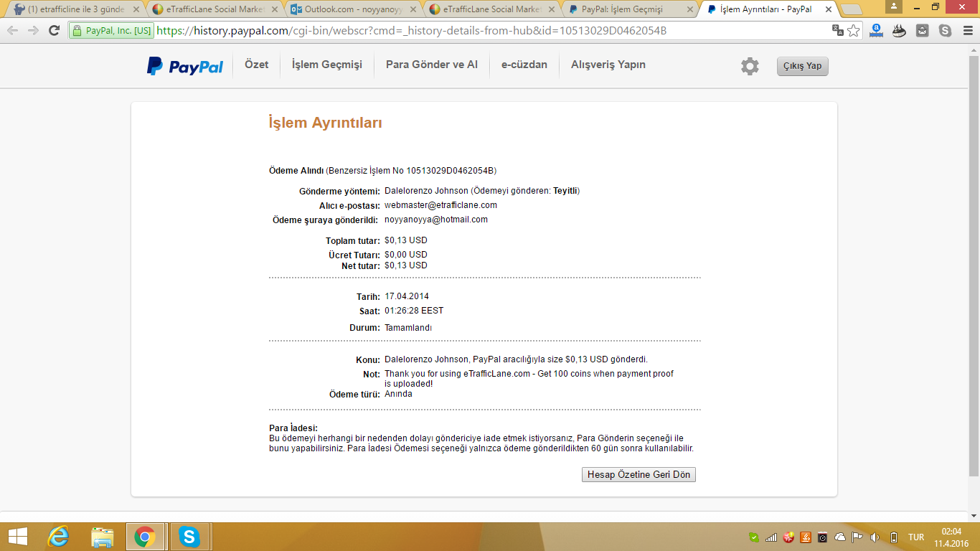Bookmark this page with the star icon

point(854,31)
